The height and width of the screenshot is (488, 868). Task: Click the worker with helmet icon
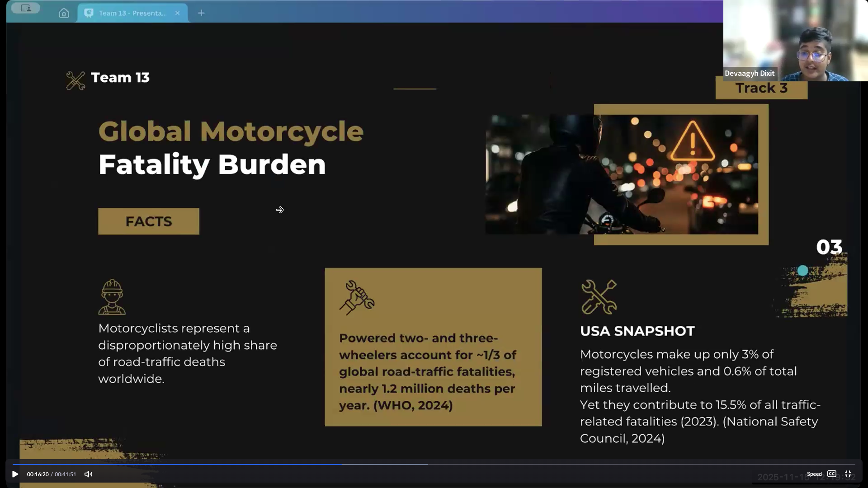112,297
